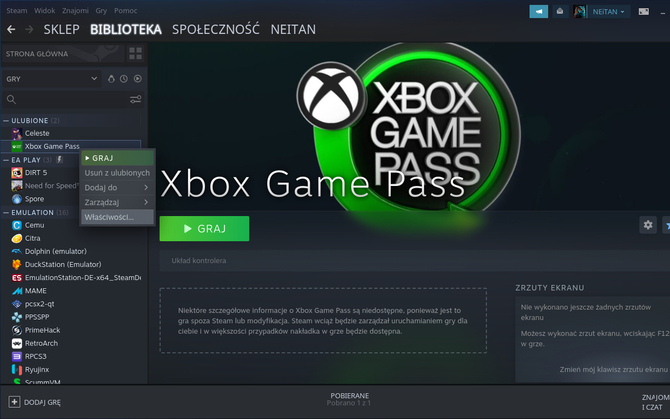Click the pcsx2-qt icon
The image size is (670, 419).
click(17, 304)
